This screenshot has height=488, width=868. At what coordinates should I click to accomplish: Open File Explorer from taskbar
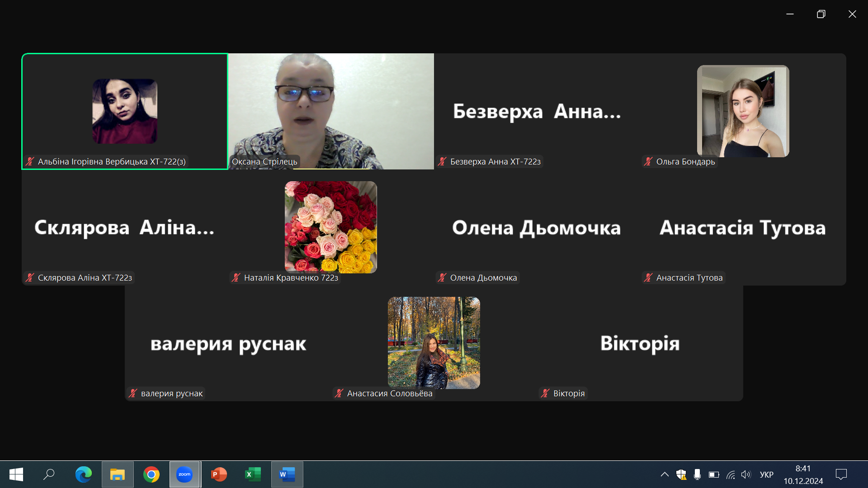(118, 474)
